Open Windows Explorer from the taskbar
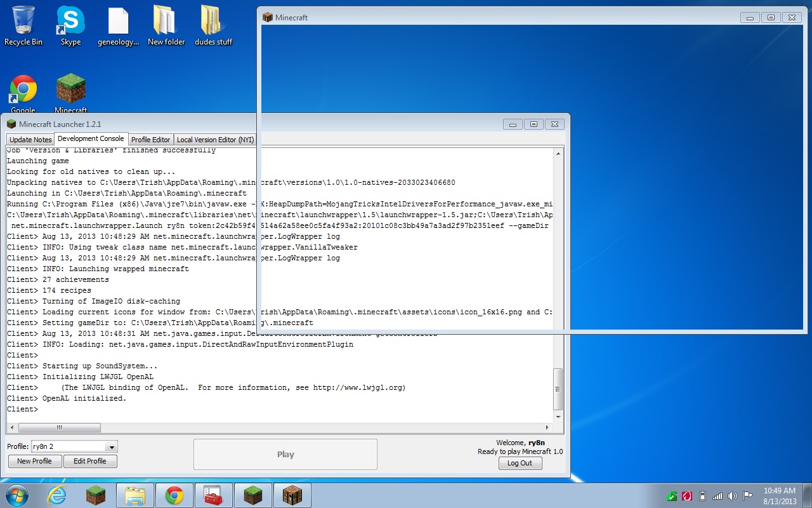Viewport: 812px width, 508px height. click(x=135, y=495)
